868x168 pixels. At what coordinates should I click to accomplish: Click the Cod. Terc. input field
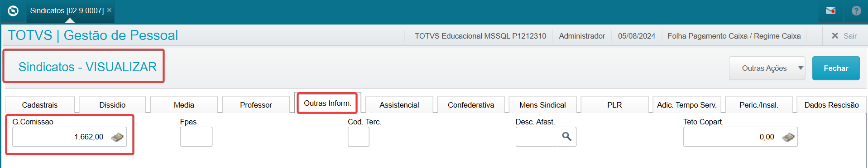tap(359, 137)
